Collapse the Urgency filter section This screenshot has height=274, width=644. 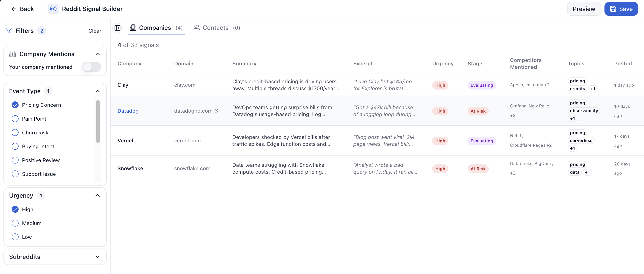click(x=97, y=195)
